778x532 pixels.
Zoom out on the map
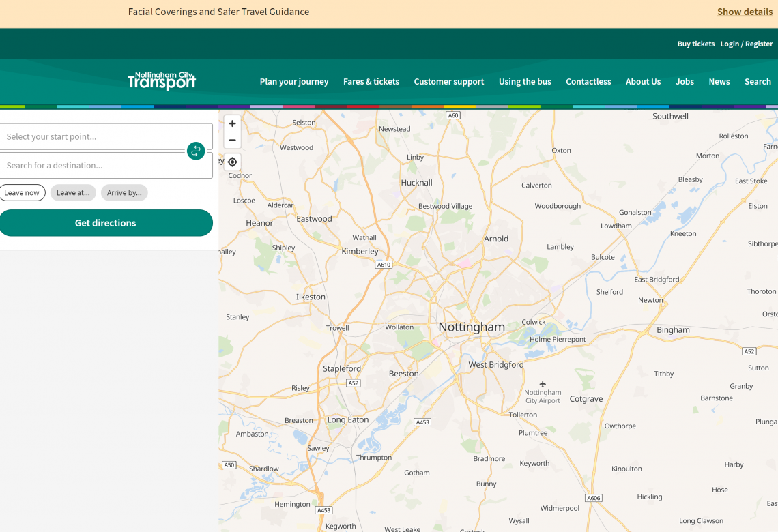pyautogui.click(x=232, y=140)
